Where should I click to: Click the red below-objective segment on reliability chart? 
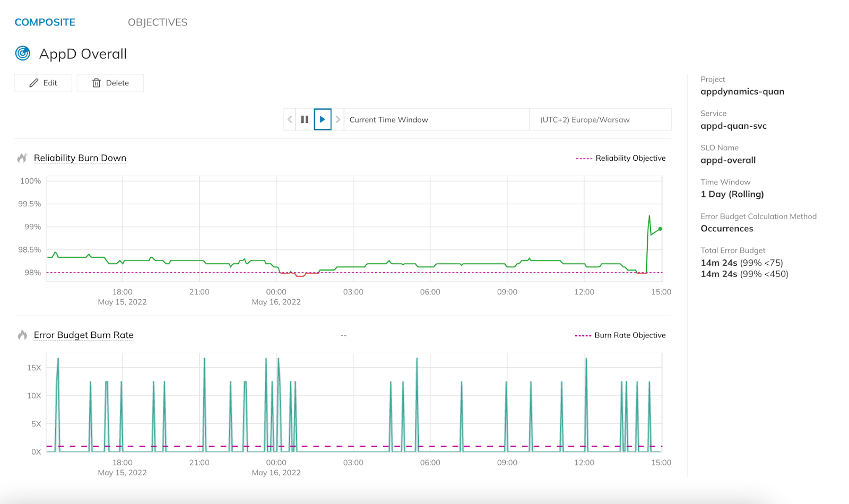(x=299, y=274)
